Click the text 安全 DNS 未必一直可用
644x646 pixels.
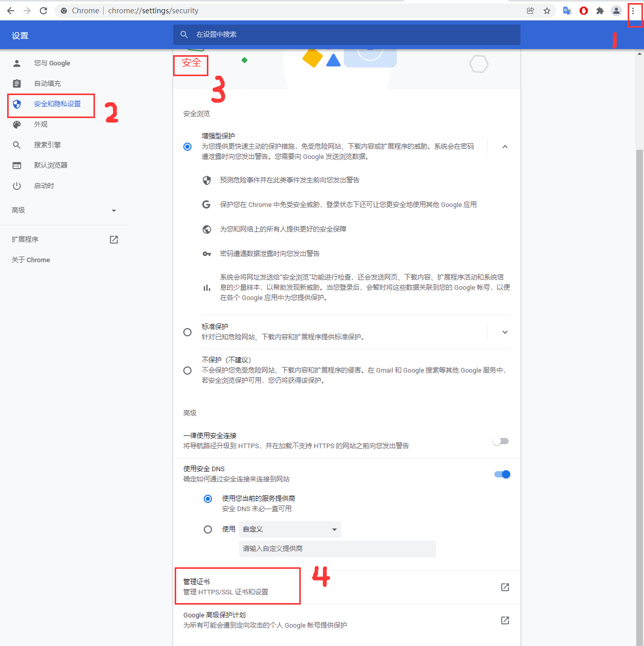tap(257, 509)
